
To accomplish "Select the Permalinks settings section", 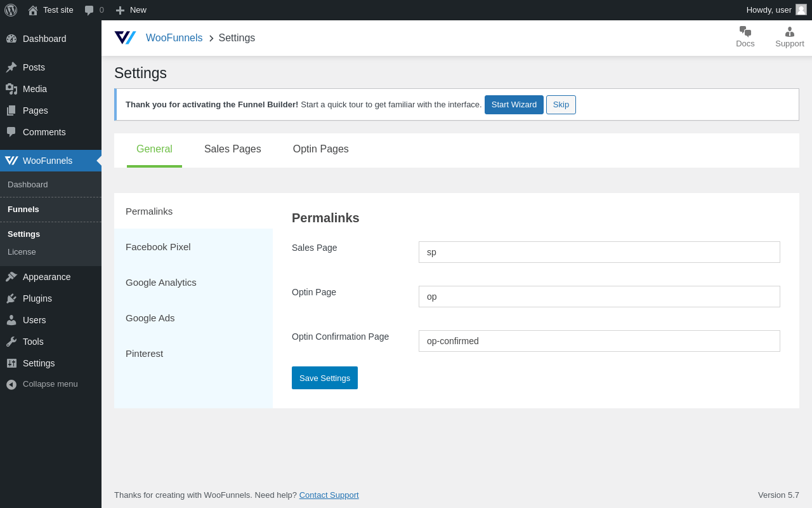I will (x=193, y=211).
